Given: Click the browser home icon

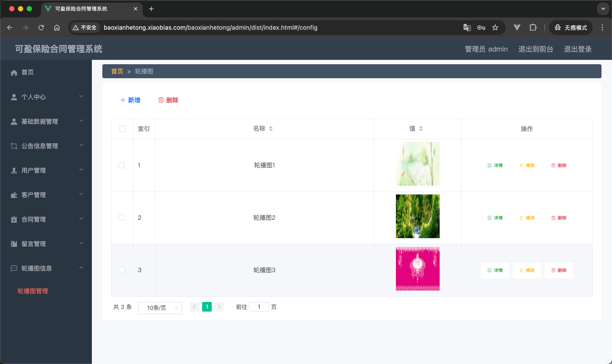Looking at the screenshot, I should click(57, 28).
